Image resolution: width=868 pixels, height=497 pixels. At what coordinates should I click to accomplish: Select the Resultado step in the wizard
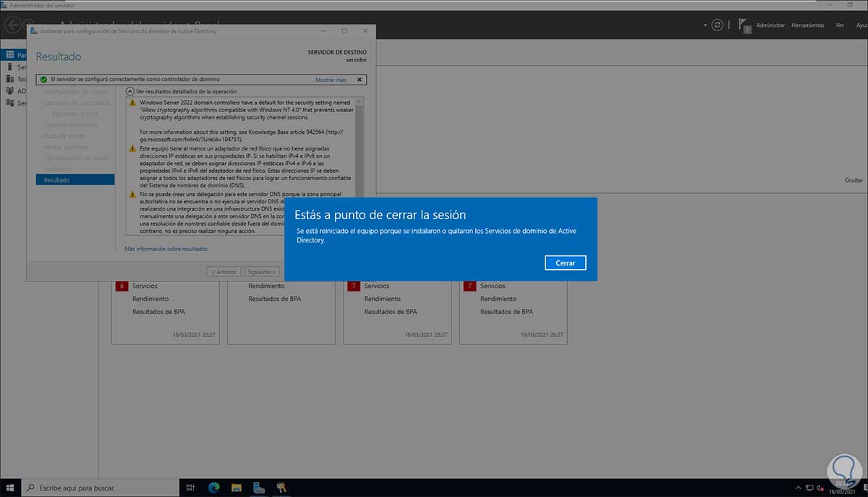click(x=75, y=180)
